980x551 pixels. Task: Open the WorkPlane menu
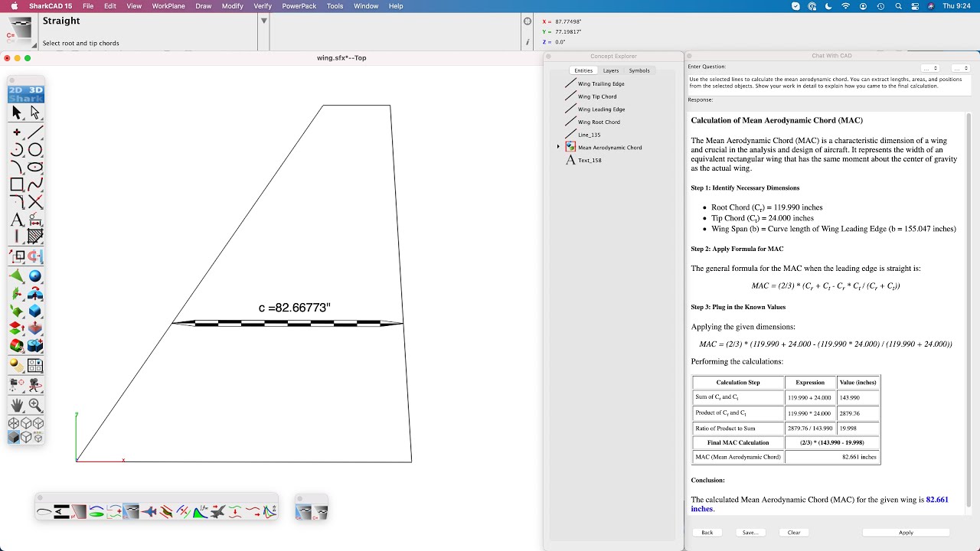168,6
